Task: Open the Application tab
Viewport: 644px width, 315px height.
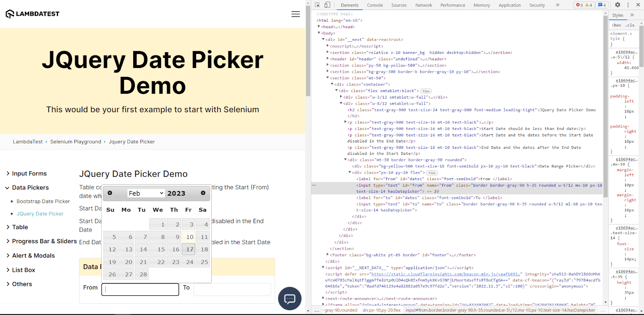Action: point(510,5)
